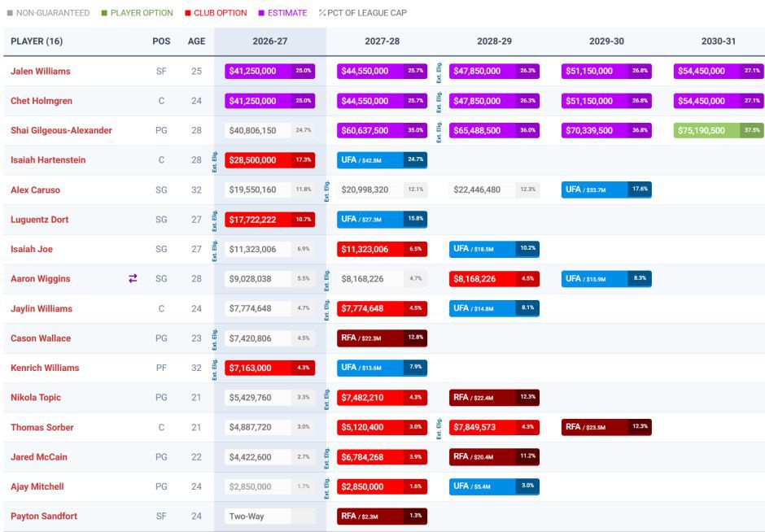Click Cason Wallace's RFA $22.3M cell
Viewport: 765px width, 532px height.
pos(382,338)
